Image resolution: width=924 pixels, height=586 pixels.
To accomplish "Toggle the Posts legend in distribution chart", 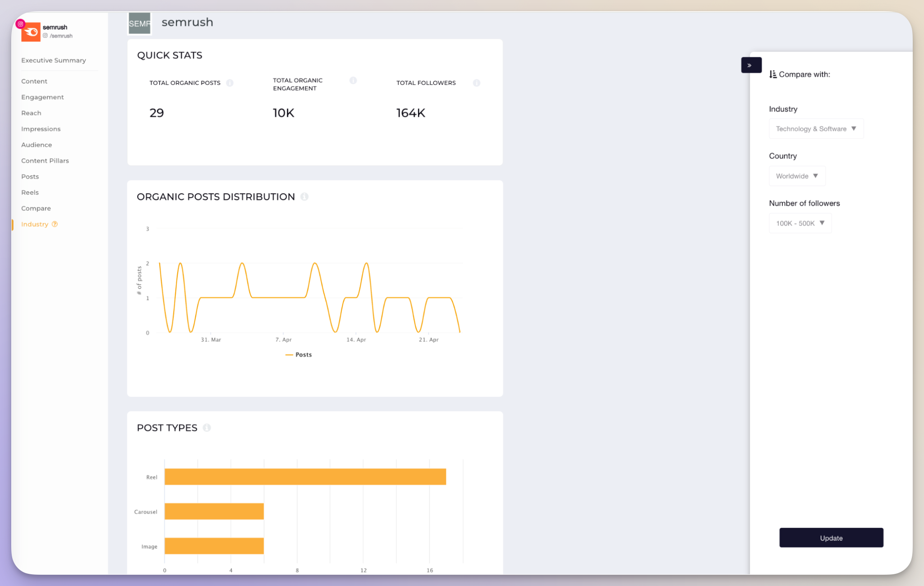I will point(299,355).
